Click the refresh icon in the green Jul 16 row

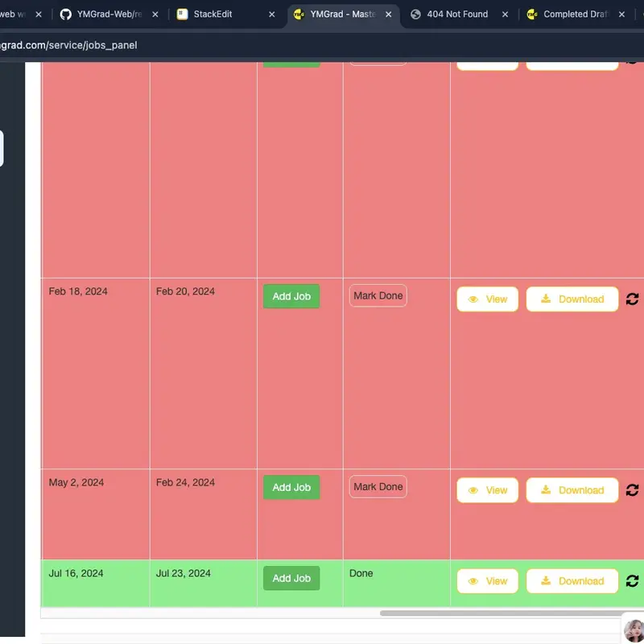click(632, 580)
